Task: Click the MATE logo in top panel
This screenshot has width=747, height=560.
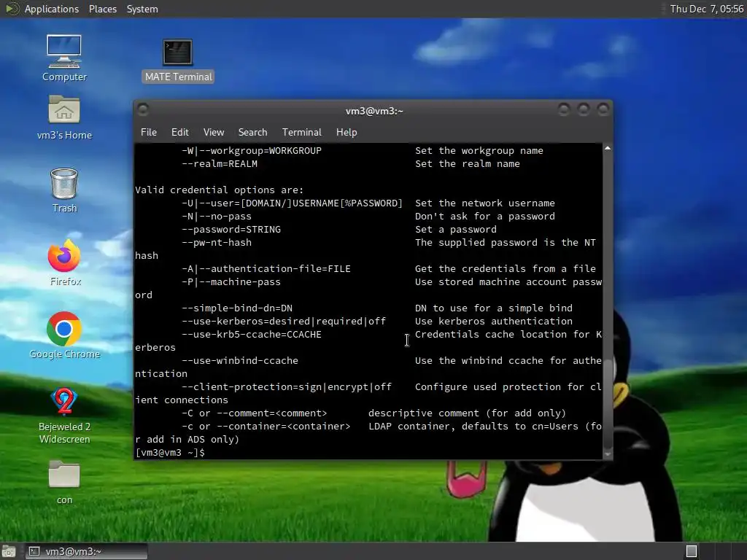Action: (12, 9)
